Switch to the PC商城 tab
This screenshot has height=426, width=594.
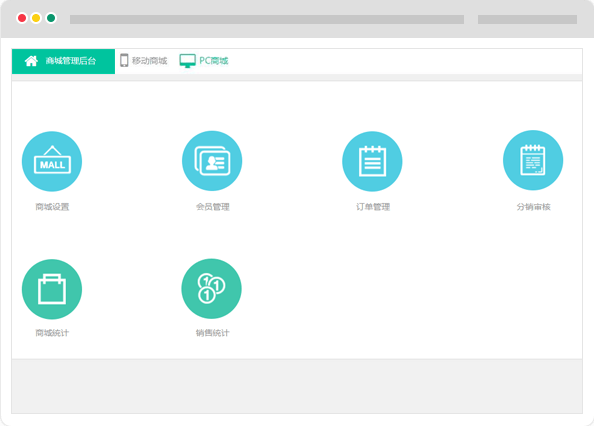click(x=204, y=61)
